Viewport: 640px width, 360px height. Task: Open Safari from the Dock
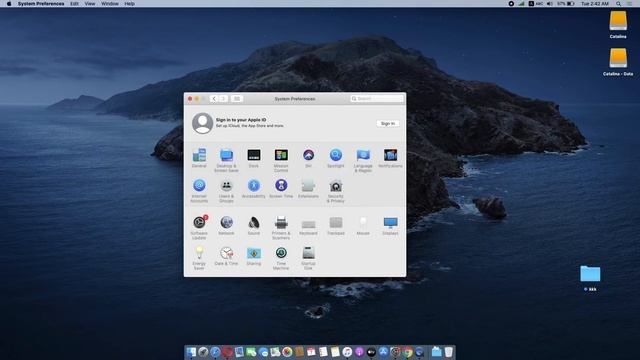pos(215,352)
